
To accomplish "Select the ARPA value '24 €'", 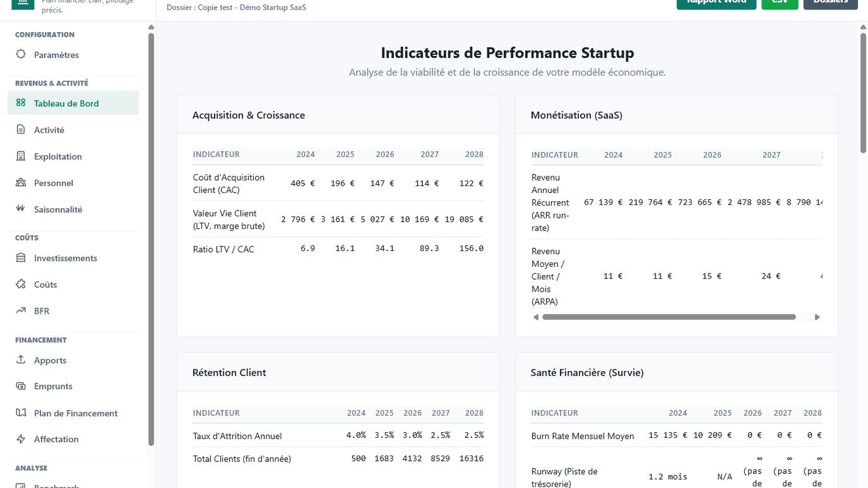I will coord(771,276).
